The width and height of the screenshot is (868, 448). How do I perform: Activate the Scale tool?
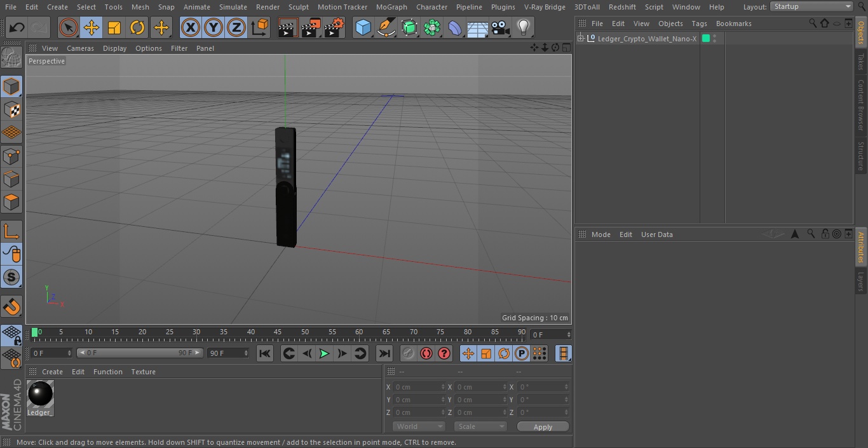click(x=114, y=27)
